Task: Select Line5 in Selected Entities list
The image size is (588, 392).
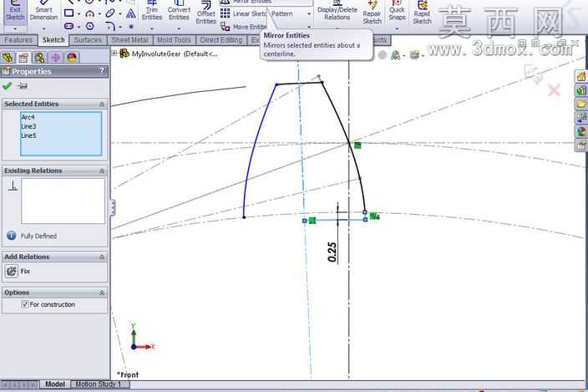Action: click(28, 135)
